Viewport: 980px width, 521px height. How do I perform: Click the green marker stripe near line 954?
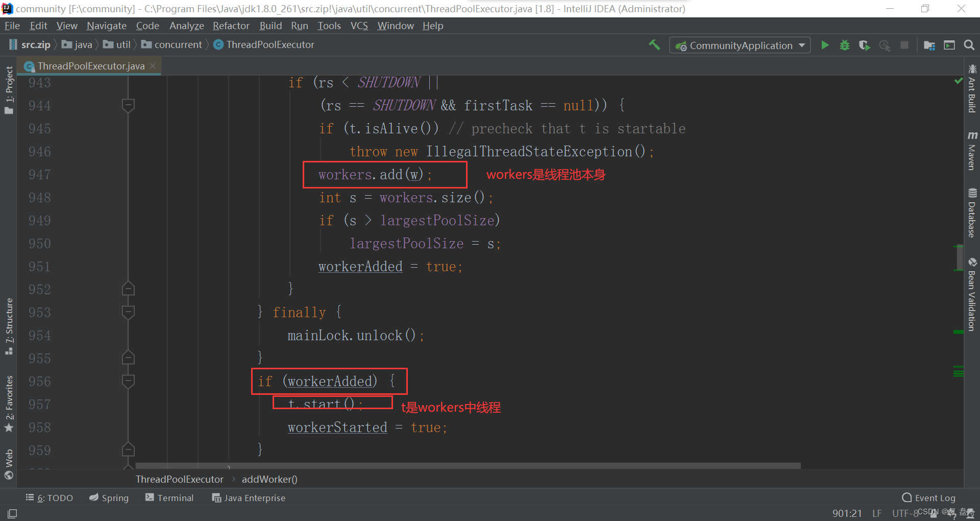point(959,332)
